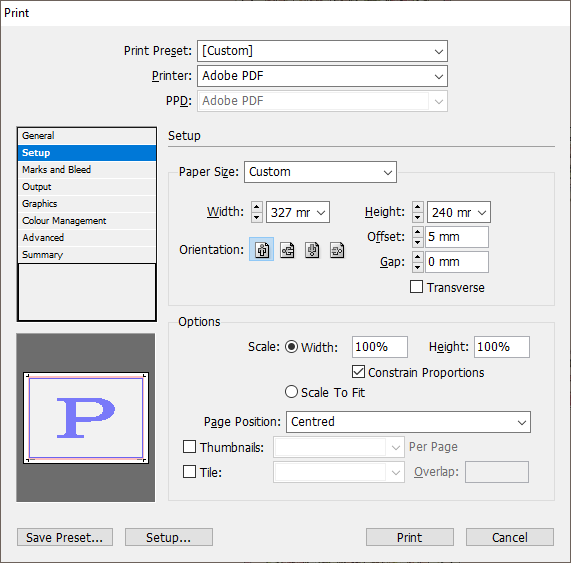
Task: Decrease the Height stepper down arrow
Action: point(418,217)
